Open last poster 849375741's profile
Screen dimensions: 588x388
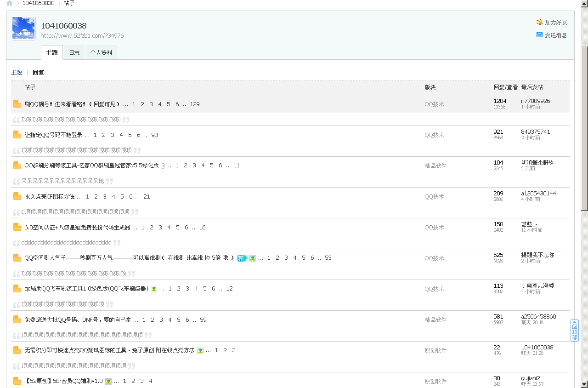point(535,132)
